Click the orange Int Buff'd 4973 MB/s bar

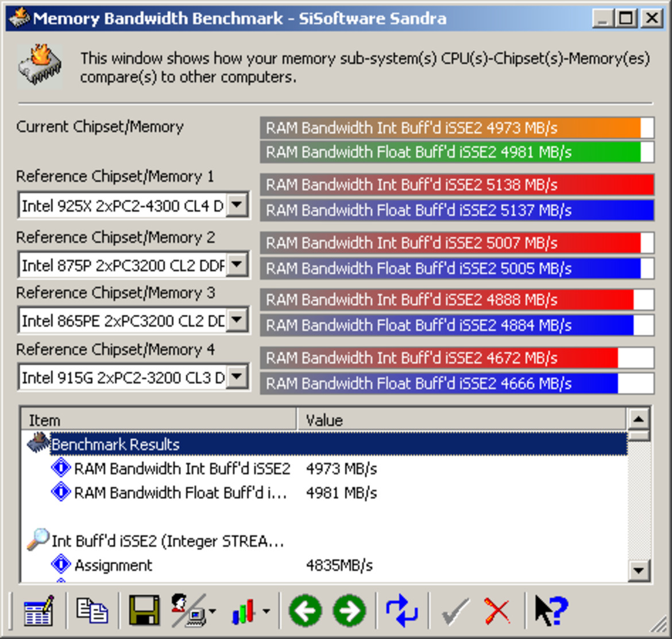457,127
